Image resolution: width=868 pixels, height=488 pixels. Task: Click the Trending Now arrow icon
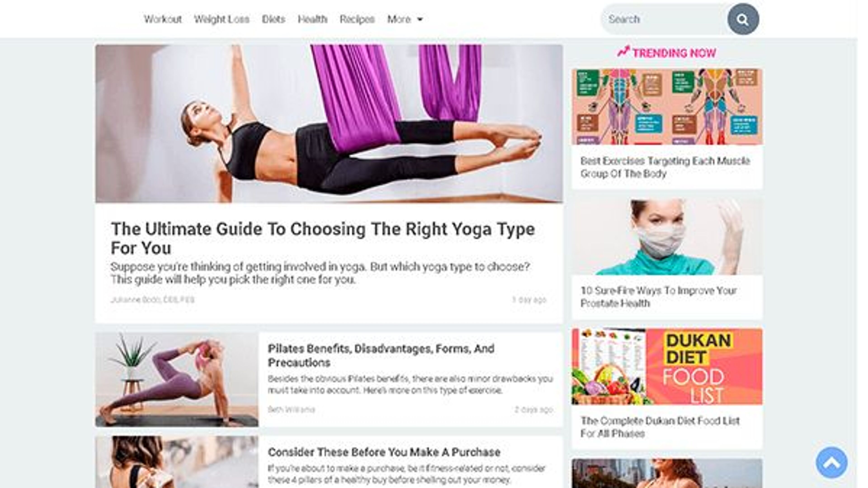[x=623, y=52]
